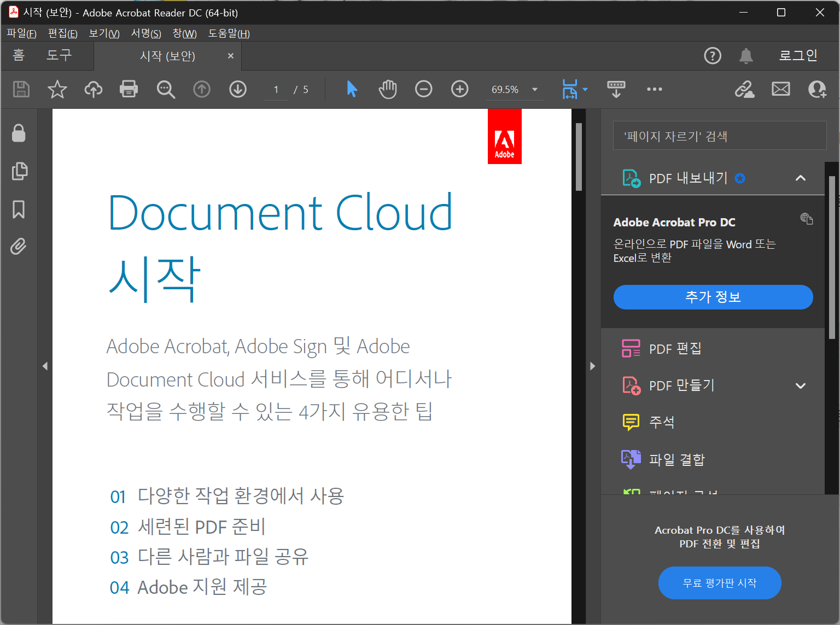Click contents entry 03 다른 사람과 파일 공유
The image size is (840, 625).
pos(209,557)
